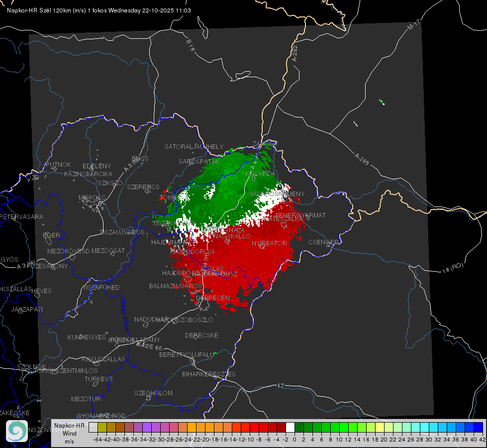
Task: Click the CSENGER label
Action: click(323, 242)
